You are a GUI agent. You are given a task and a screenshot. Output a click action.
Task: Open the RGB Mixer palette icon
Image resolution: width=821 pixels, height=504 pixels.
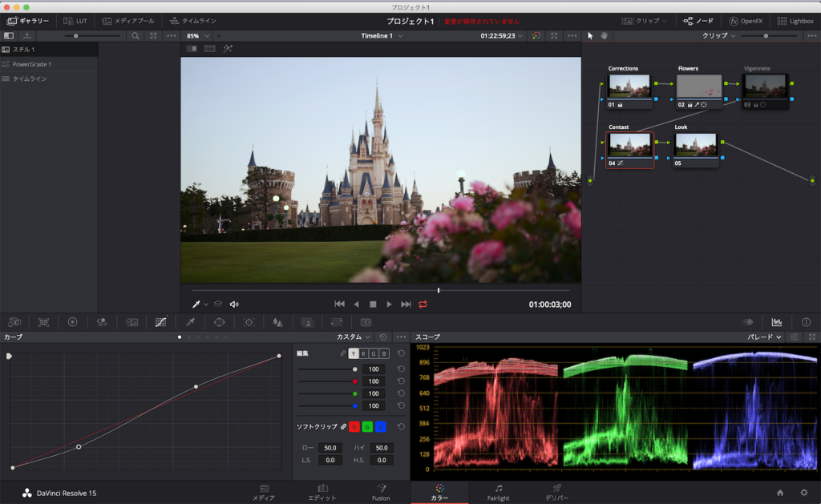(x=102, y=321)
